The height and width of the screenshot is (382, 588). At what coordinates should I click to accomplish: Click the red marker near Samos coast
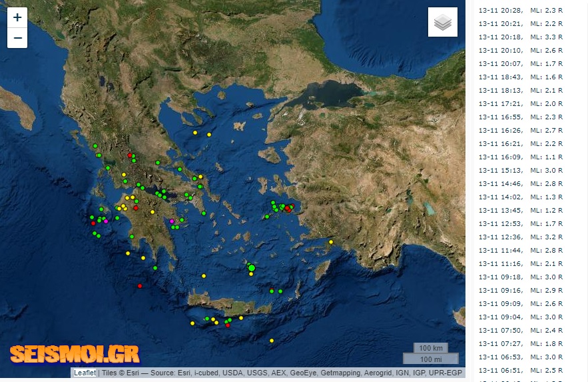(288, 209)
